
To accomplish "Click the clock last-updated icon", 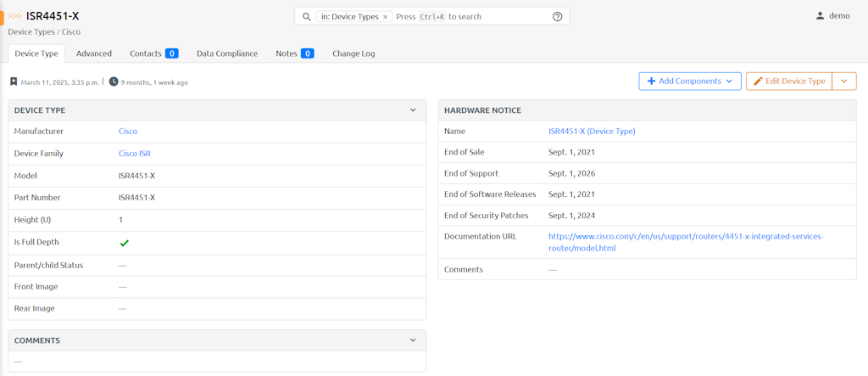I will [114, 82].
